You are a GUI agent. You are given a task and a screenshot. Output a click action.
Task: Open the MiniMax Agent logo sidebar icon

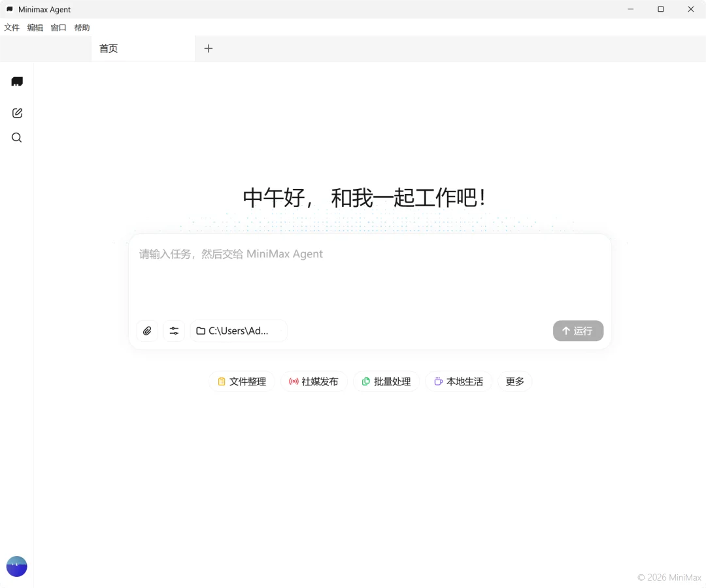[x=16, y=82]
